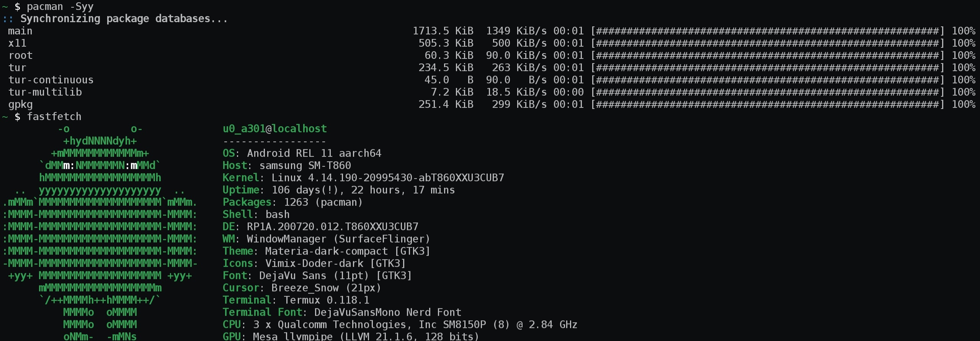Click the progress bar for gpkg repository
980x341 pixels.
768,104
